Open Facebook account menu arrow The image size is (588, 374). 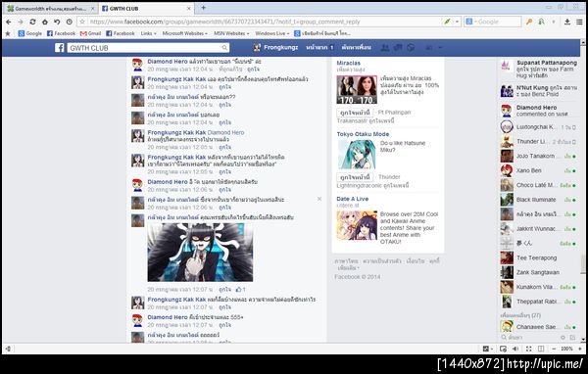[440, 48]
